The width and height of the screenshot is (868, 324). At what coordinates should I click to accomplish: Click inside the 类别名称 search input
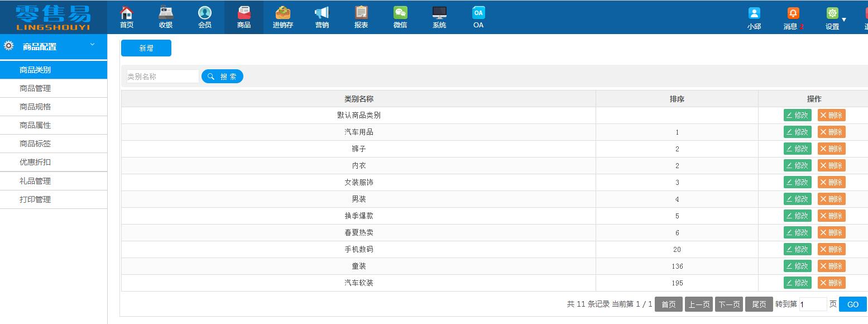coord(162,76)
